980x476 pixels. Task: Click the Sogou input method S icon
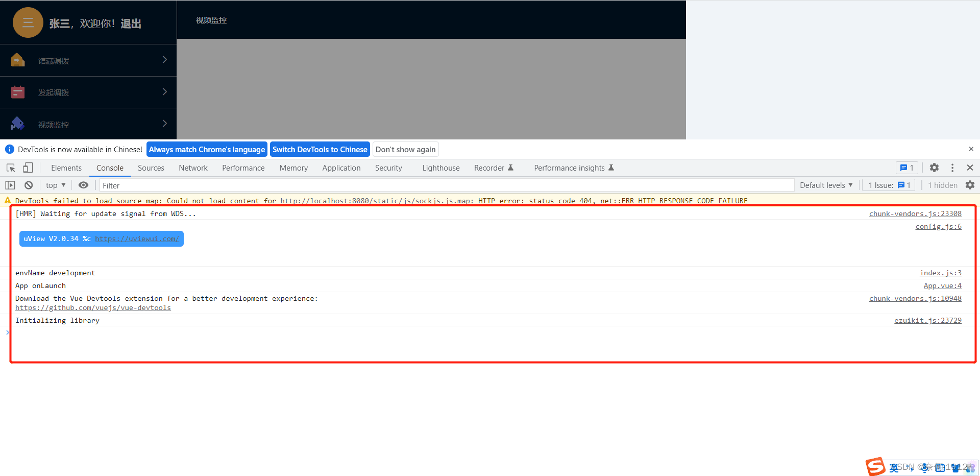coord(875,466)
